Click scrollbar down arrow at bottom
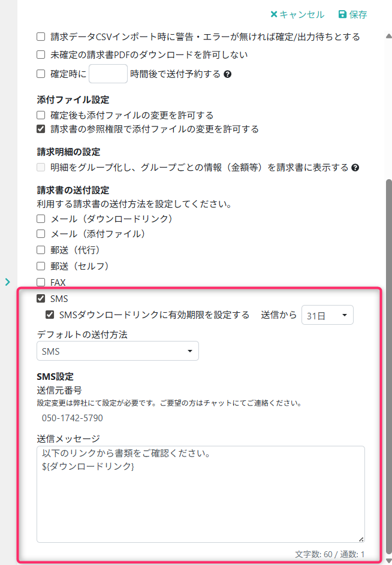Image resolution: width=392 pixels, height=565 pixels. point(388,561)
